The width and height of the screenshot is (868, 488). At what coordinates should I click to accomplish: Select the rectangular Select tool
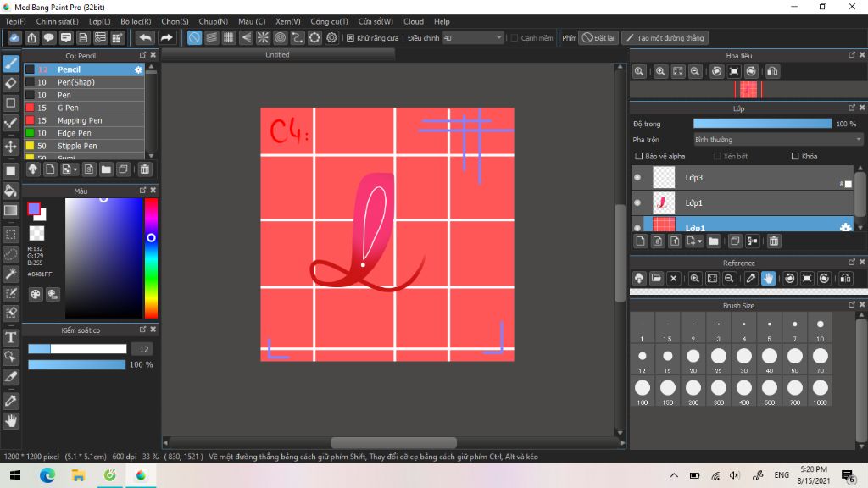pyautogui.click(x=10, y=235)
